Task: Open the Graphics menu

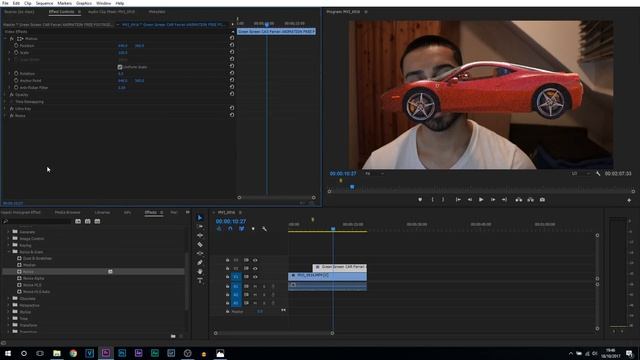Action: pyautogui.click(x=84, y=3)
